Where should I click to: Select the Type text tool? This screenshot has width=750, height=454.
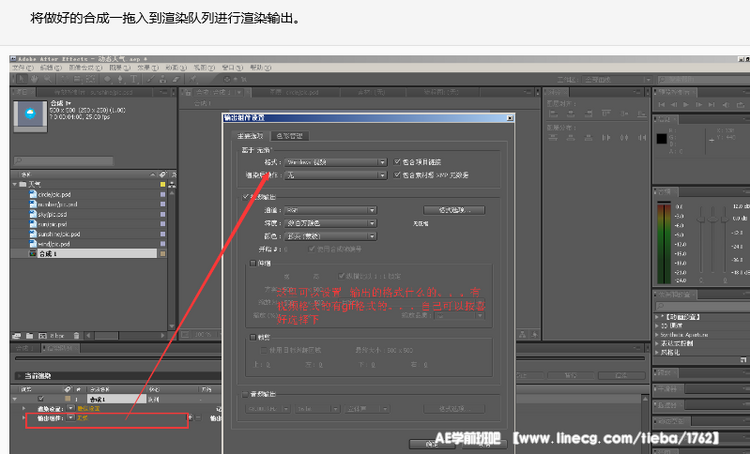[x=133, y=79]
